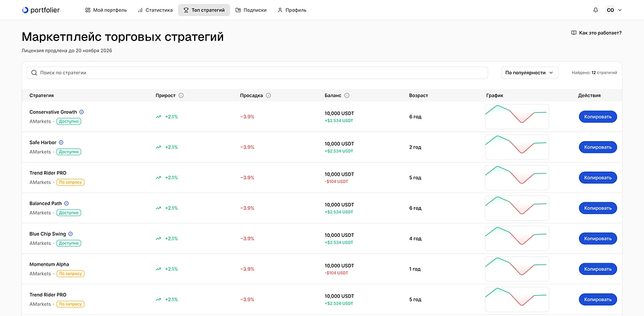Click growth trend icon in Safe Harbor row

click(x=158, y=147)
